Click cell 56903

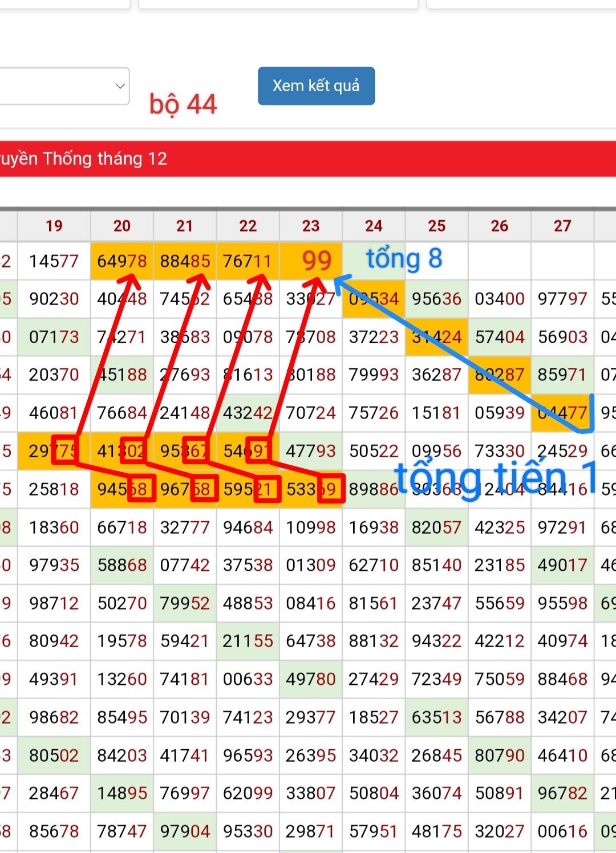[x=562, y=337]
